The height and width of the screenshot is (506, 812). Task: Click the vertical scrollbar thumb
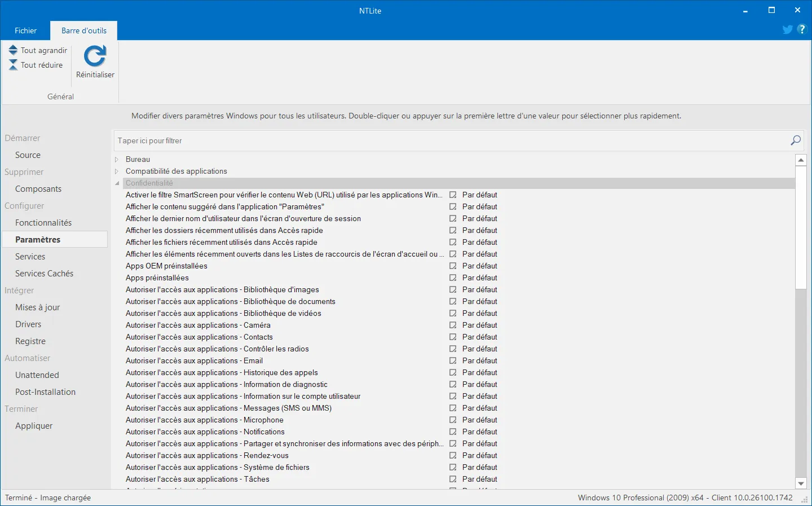(x=801, y=227)
